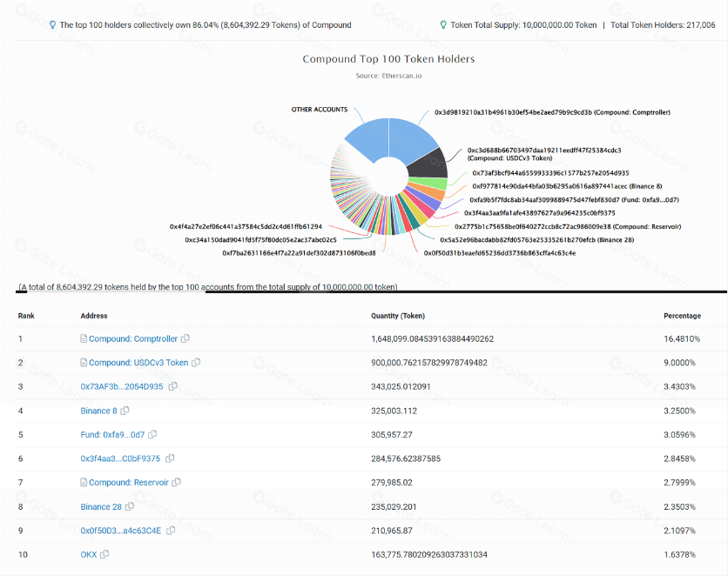The width and height of the screenshot is (728, 576).
Task: Open the Compound: Reservoir holder link
Action: pos(129,483)
